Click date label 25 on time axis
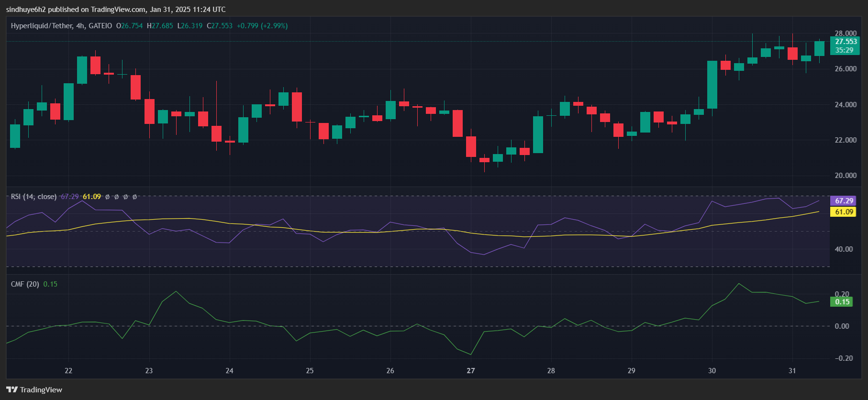 point(310,371)
